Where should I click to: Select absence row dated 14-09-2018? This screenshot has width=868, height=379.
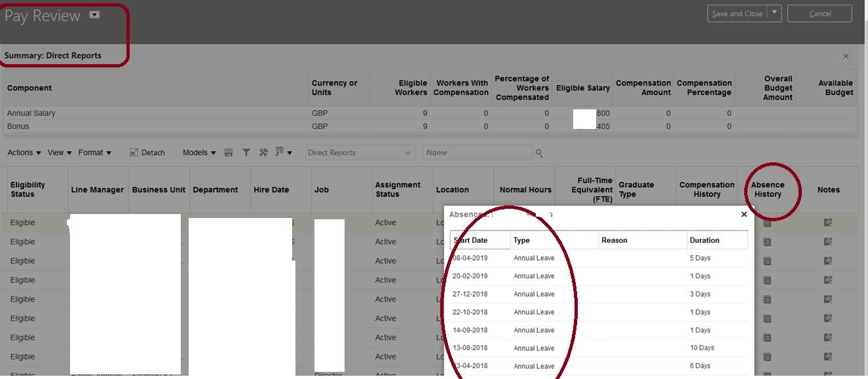(599, 330)
